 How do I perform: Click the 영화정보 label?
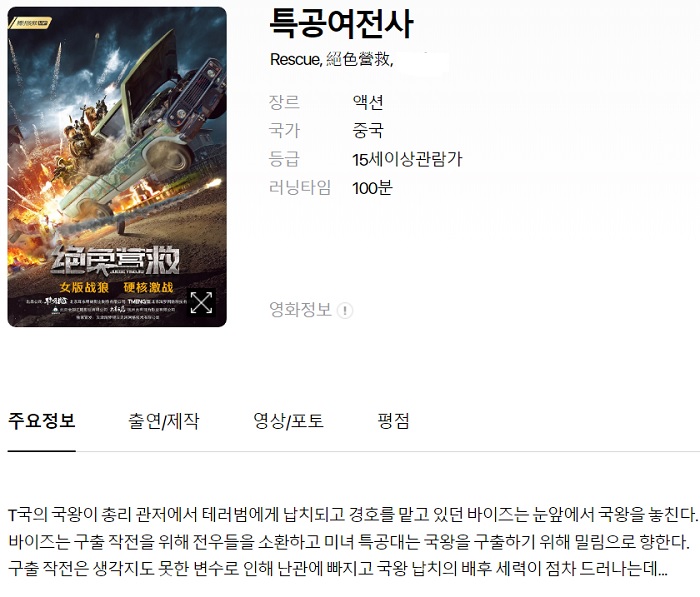pyautogui.click(x=300, y=309)
